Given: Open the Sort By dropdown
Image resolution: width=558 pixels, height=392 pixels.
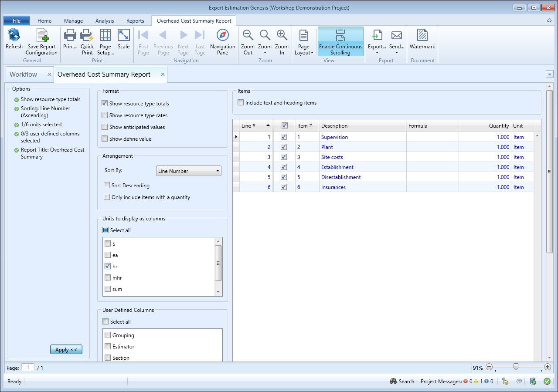Looking at the screenshot, I should [188, 171].
